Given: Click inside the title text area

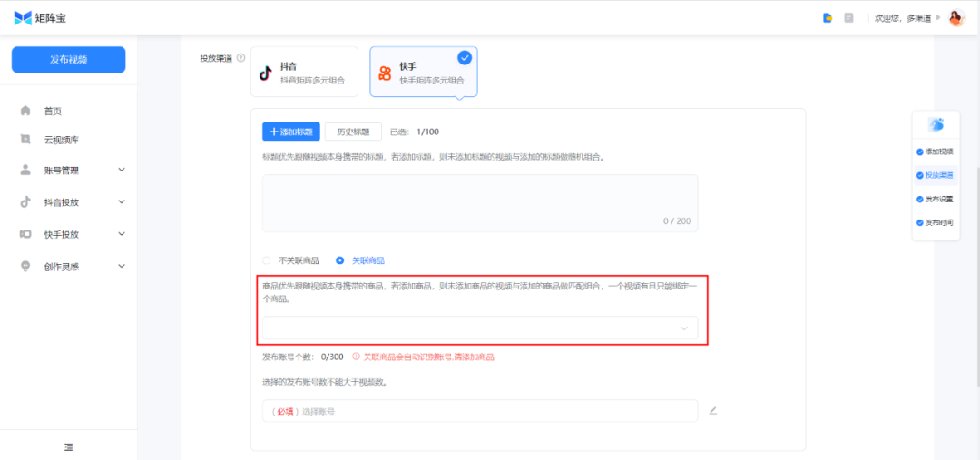Looking at the screenshot, I should [x=480, y=203].
